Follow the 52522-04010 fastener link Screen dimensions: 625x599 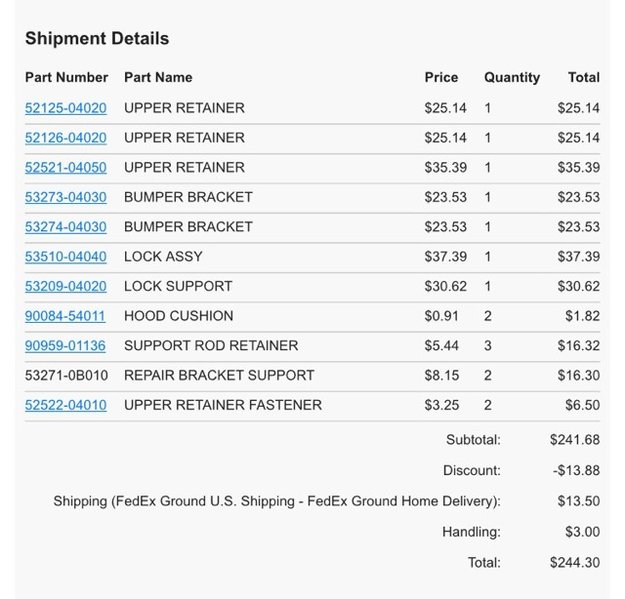click(x=66, y=405)
